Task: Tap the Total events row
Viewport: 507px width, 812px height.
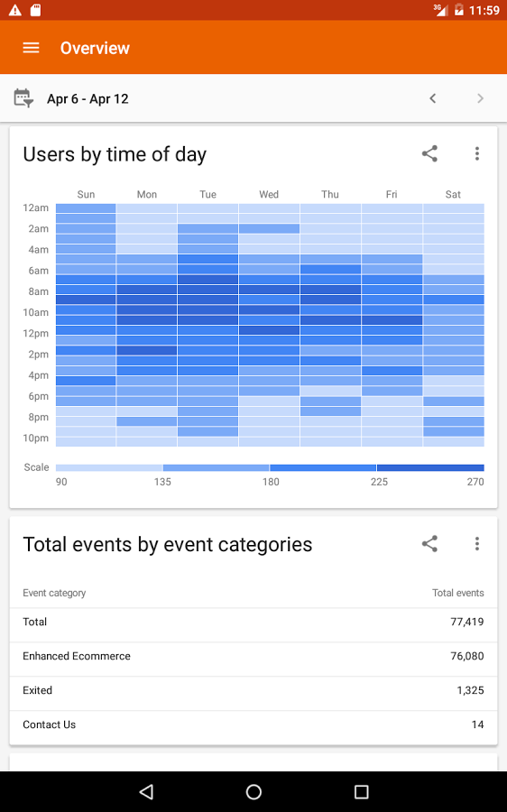Action: pyautogui.click(x=253, y=622)
